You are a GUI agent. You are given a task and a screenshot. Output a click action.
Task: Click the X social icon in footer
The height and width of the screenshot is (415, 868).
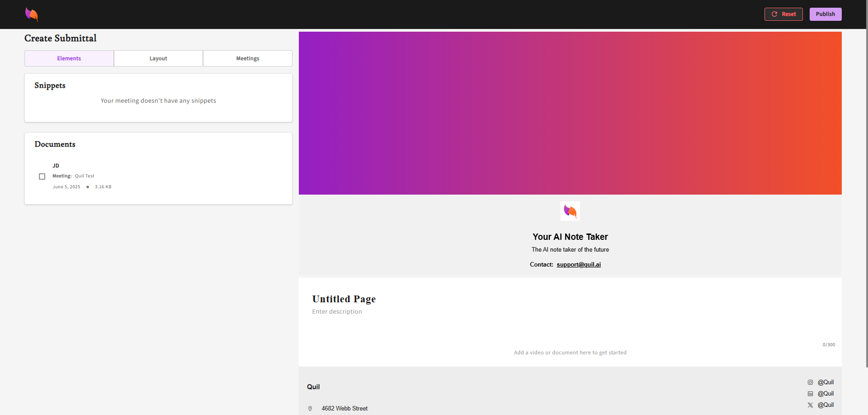click(810, 405)
